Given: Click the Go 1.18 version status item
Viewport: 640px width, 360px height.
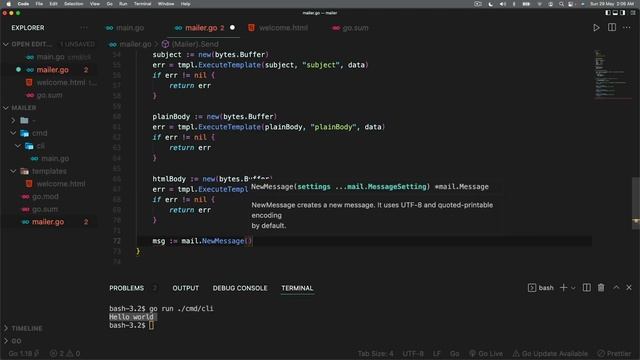Looking at the screenshot, I should click(24, 353).
